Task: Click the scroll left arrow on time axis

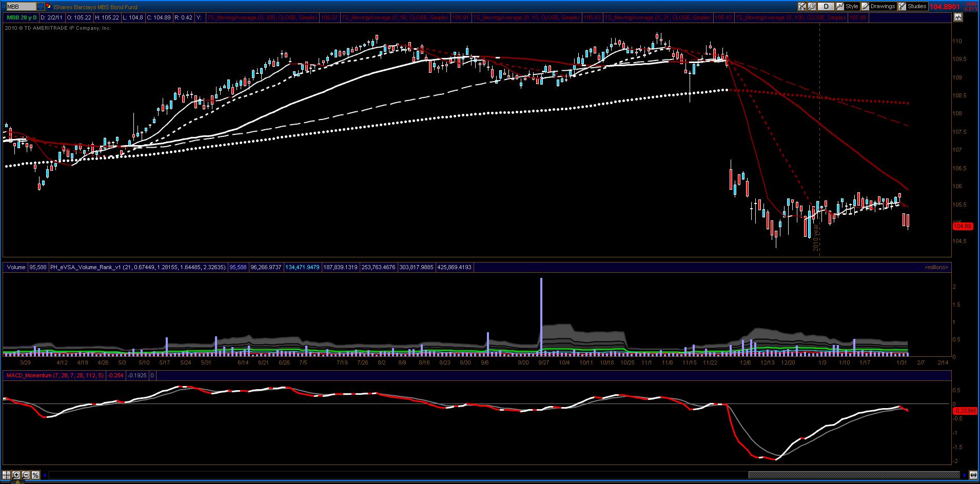Action: 46,475
